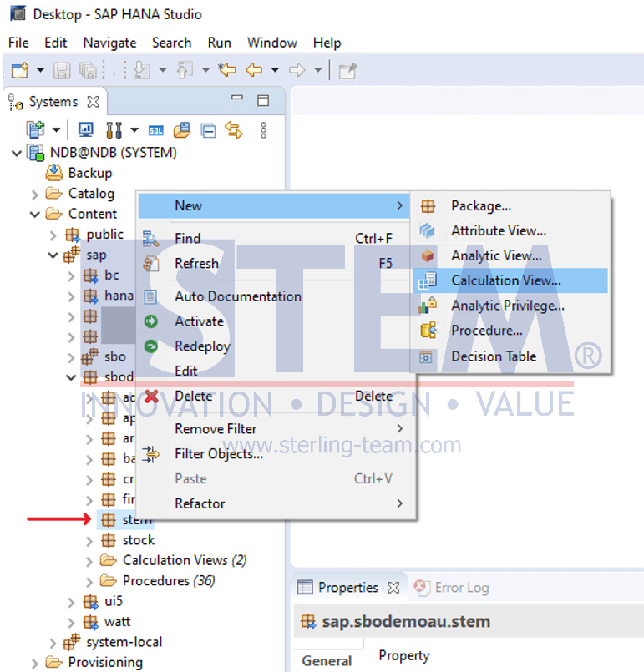Open the Help menu
This screenshot has width=644, height=672.
coord(327,43)
